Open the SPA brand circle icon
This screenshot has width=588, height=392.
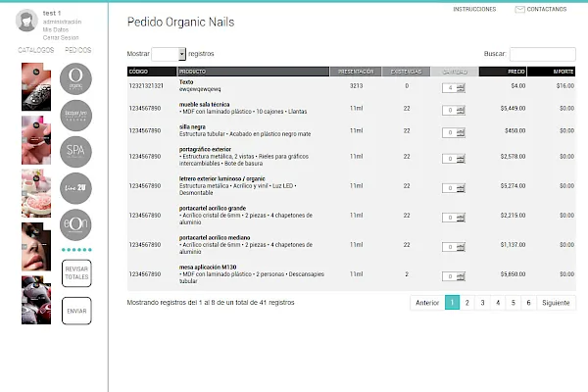pos(75,152)
